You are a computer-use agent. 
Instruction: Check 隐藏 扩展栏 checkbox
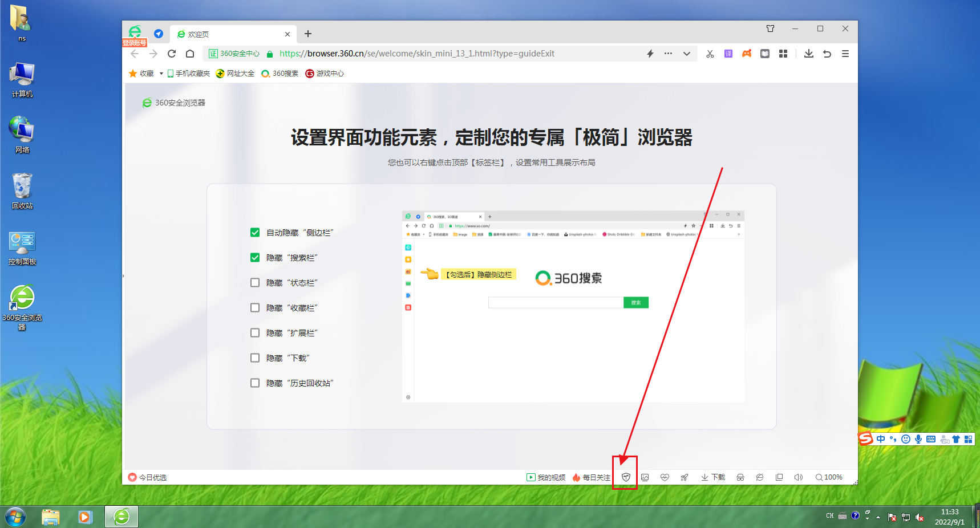tap(255, 333)
